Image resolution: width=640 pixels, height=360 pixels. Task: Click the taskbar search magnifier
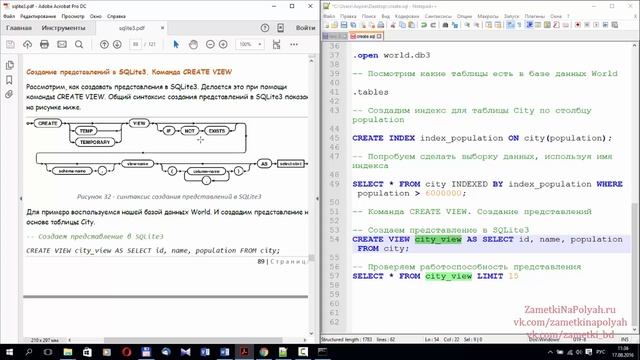(x=29, y=352)
